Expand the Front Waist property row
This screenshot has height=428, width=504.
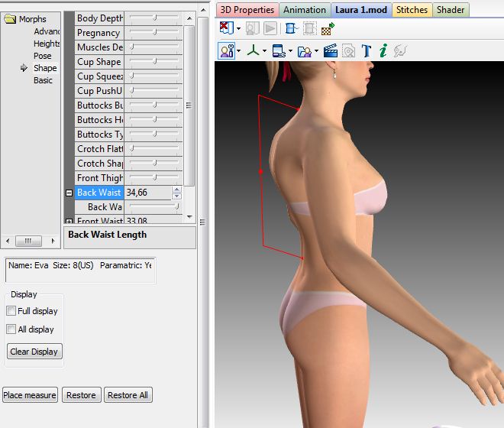69,222
